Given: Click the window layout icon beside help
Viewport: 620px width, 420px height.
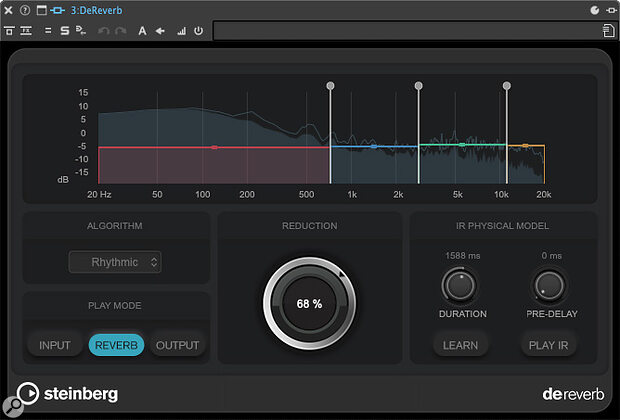Looking at the screenshot, I should point(42,10).
